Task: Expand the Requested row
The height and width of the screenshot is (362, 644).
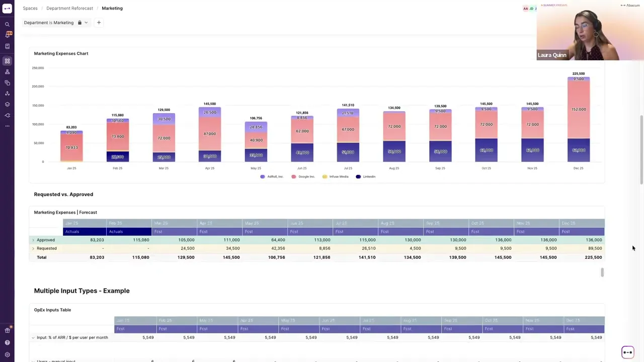Action: coord(33,248)
